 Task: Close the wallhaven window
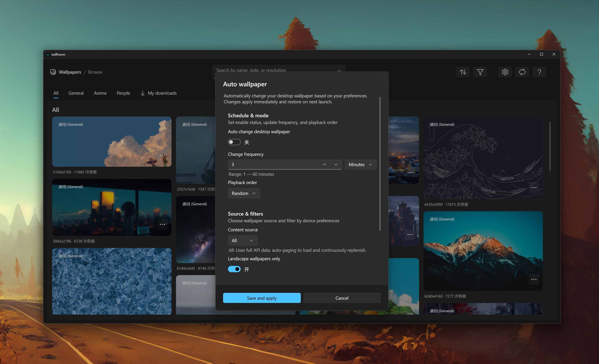(554, 54)
